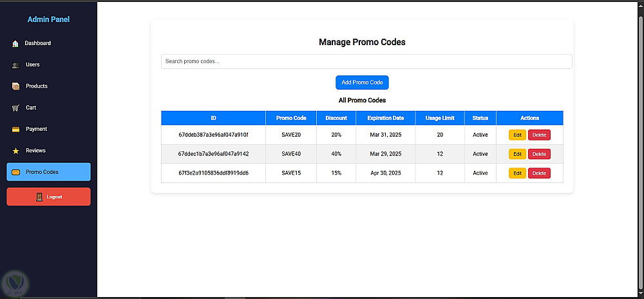Screen dimensions: 644x299
Task: Go to the Users section
Action: pos(33,64)
